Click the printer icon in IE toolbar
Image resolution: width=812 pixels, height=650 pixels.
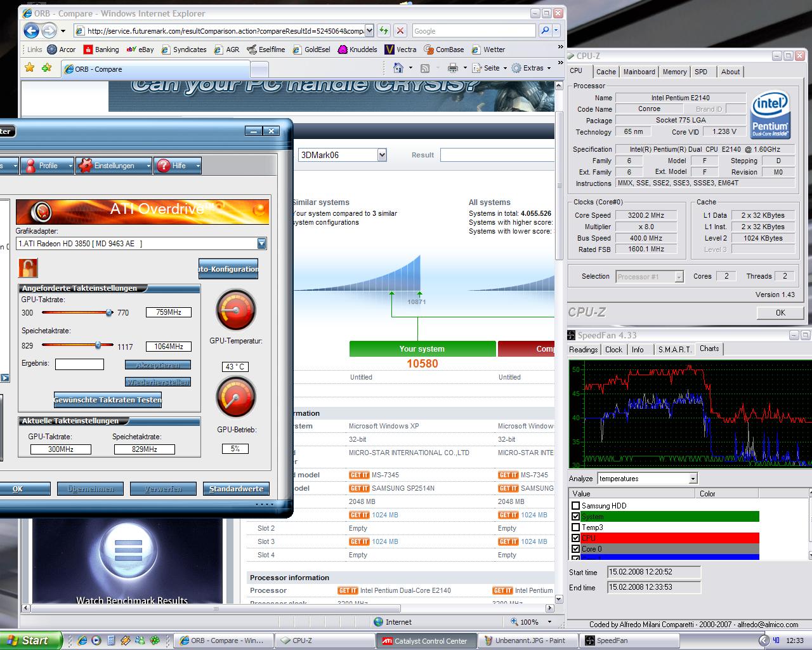pyautogui.click(x=453, y=68)
